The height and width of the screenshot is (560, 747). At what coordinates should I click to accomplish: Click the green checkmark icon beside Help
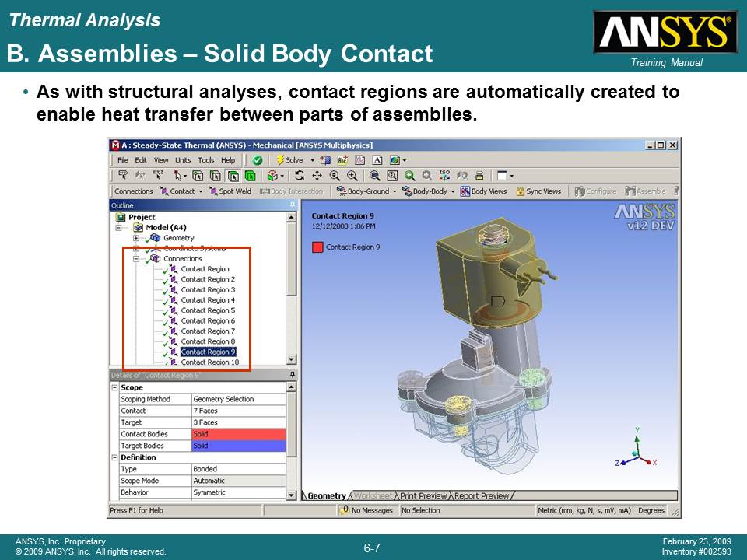(258, 160)
